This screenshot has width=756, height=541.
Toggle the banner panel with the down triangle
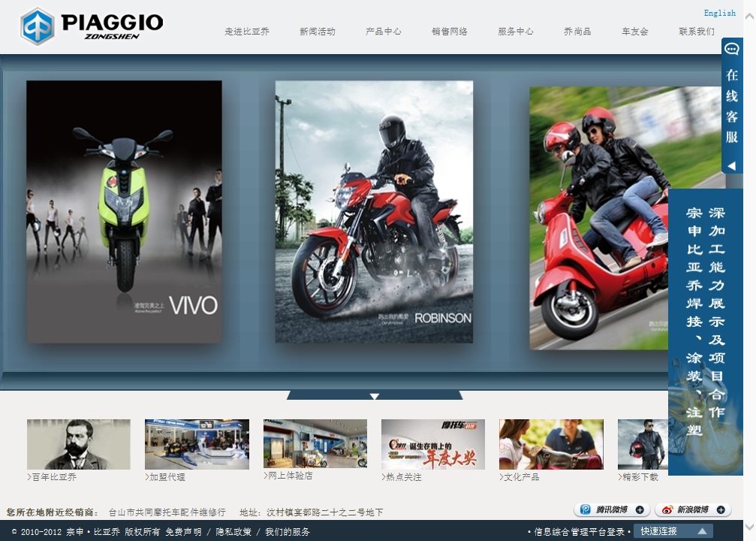375,395
